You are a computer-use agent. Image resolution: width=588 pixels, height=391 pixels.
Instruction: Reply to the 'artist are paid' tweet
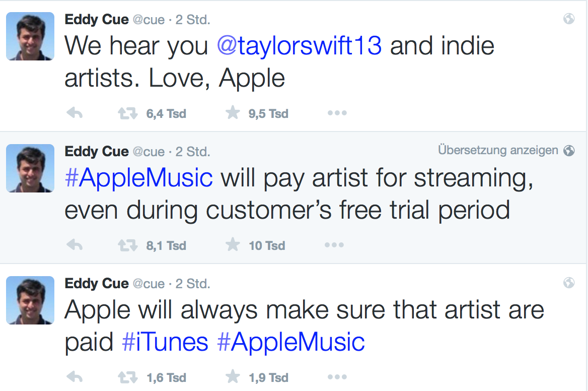pos(75,377)
